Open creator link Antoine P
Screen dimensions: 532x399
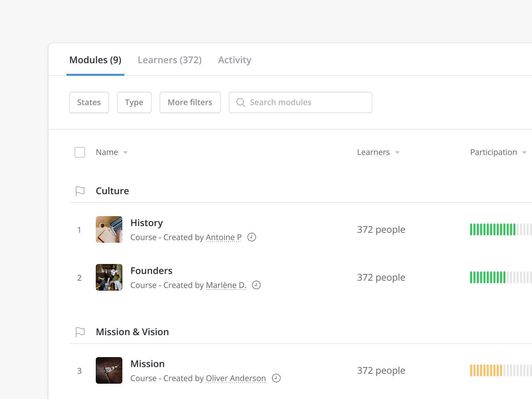[x=224, y=237]
